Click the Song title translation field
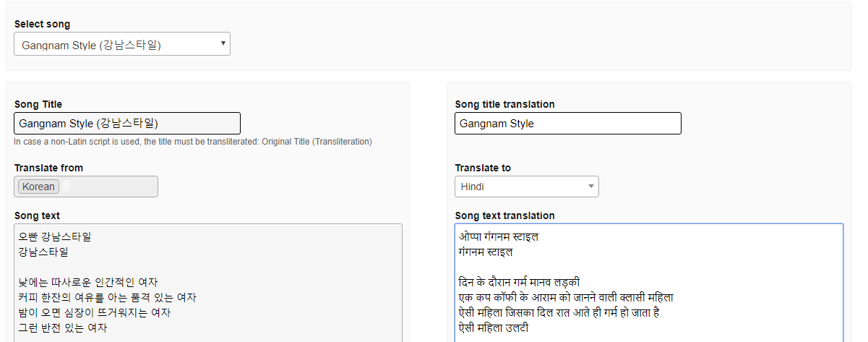The width and height of the screenshot is (868, 342). point(567,124)
